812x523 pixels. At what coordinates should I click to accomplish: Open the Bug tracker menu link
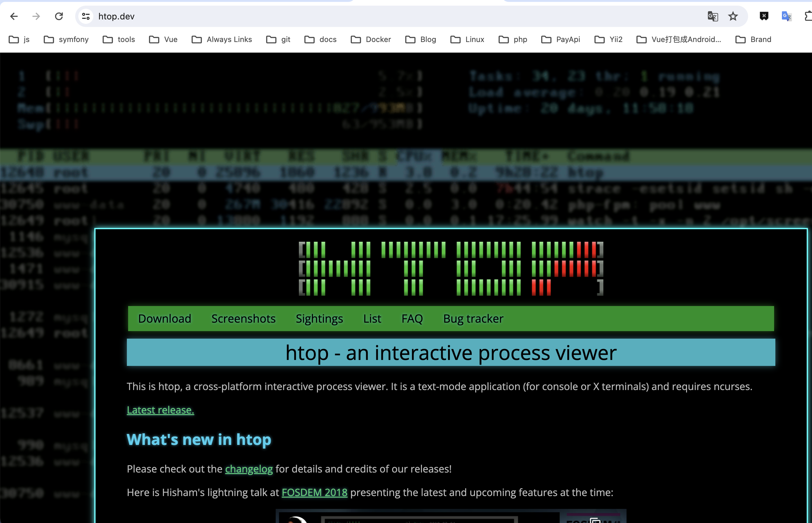point(473,319)
